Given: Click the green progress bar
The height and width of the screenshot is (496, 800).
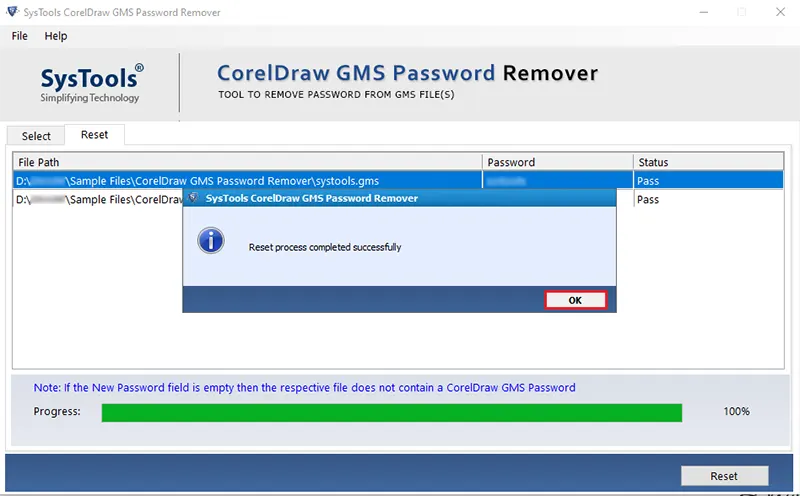Looking at the screenshot, I should click(x=392, y=413).
